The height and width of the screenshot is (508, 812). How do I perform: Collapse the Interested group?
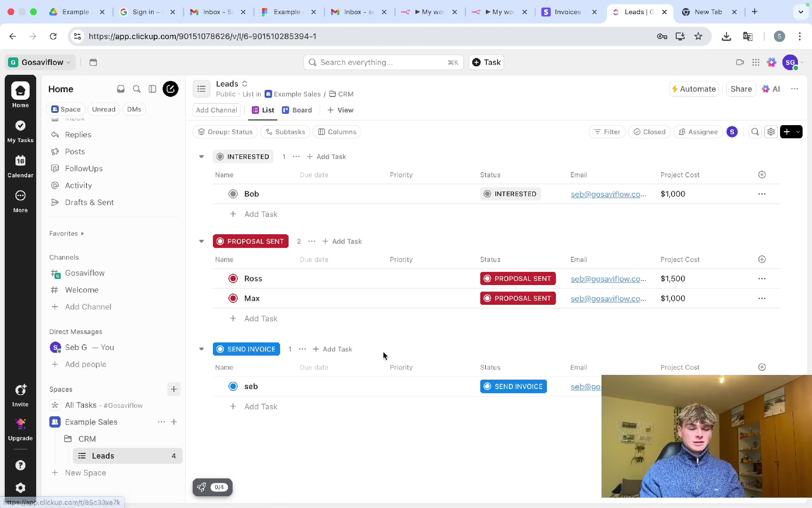202,157
